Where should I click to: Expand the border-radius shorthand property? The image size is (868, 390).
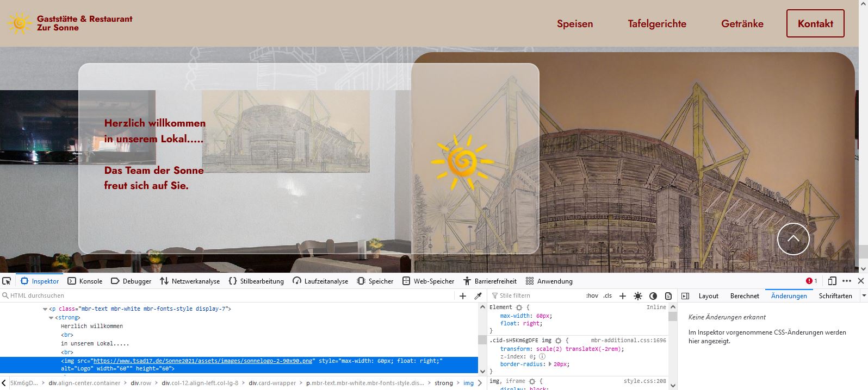click(x=549, y=364)
